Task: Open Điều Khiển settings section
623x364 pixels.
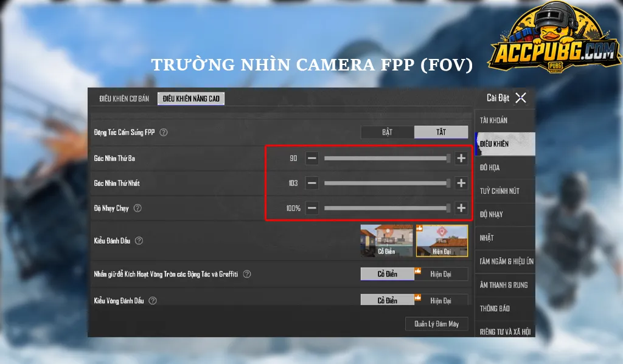Action: tap(505, 143)
